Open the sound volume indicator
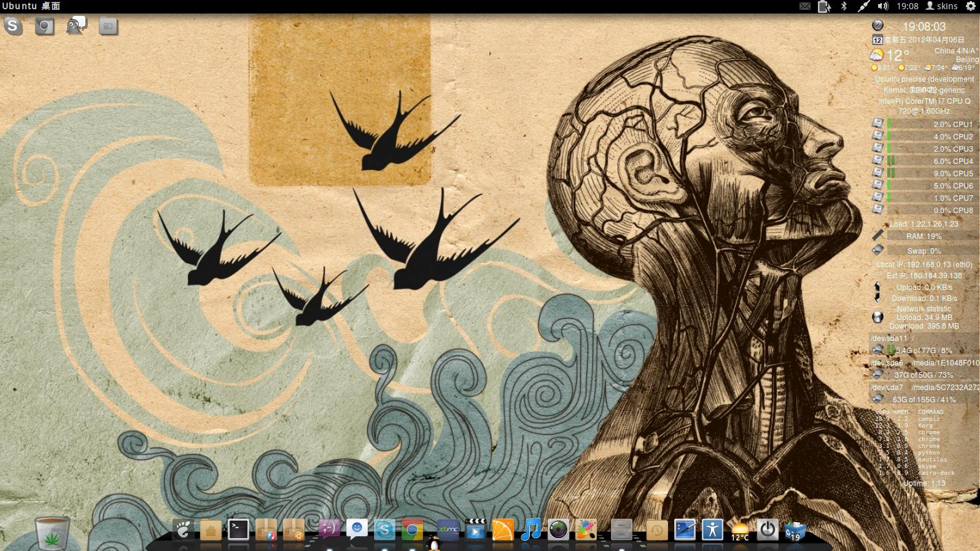The height and width of the screenshot is (551, 980). [883, 6]
